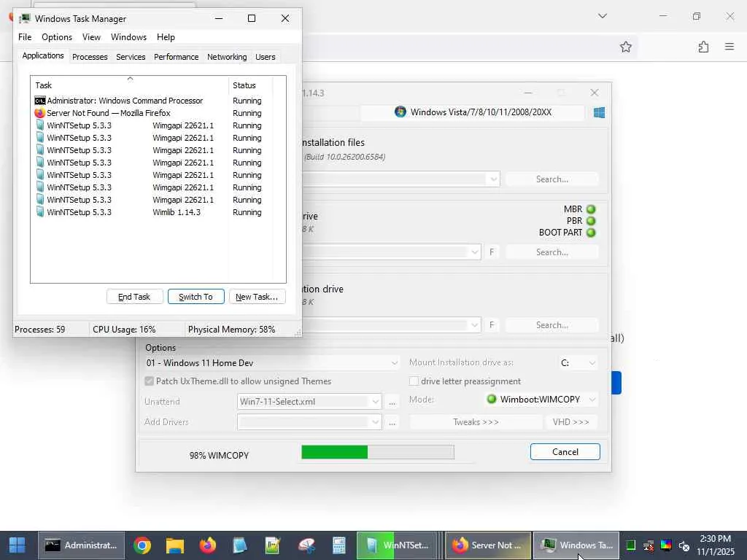The height and width of the screenshot is (560, 747).
Task: Switch to the Performance tab
Action: coord(176,57)
